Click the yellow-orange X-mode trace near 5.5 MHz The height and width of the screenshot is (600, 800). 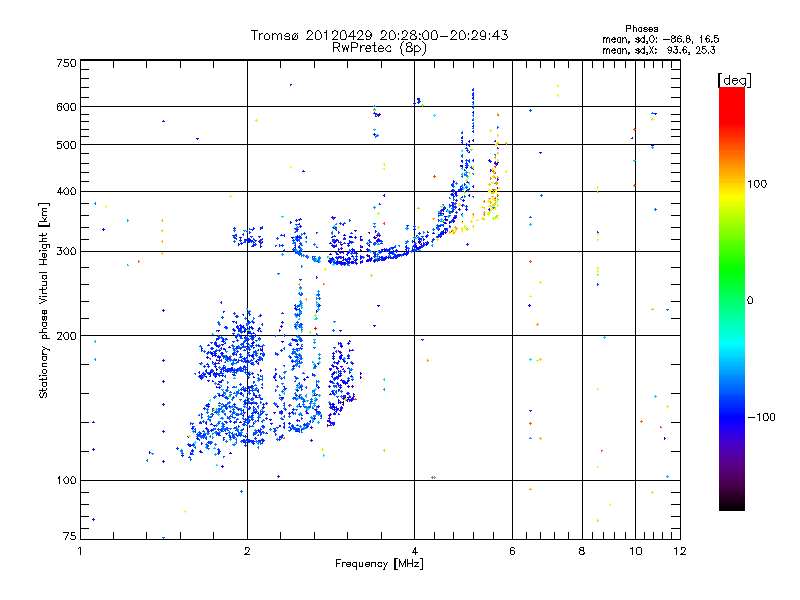click(491, 196)
